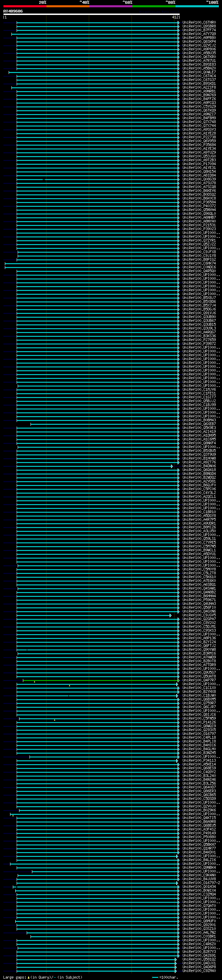
Task: Select hit label UniRef100_C9JFX8
Action: [199, 252]
